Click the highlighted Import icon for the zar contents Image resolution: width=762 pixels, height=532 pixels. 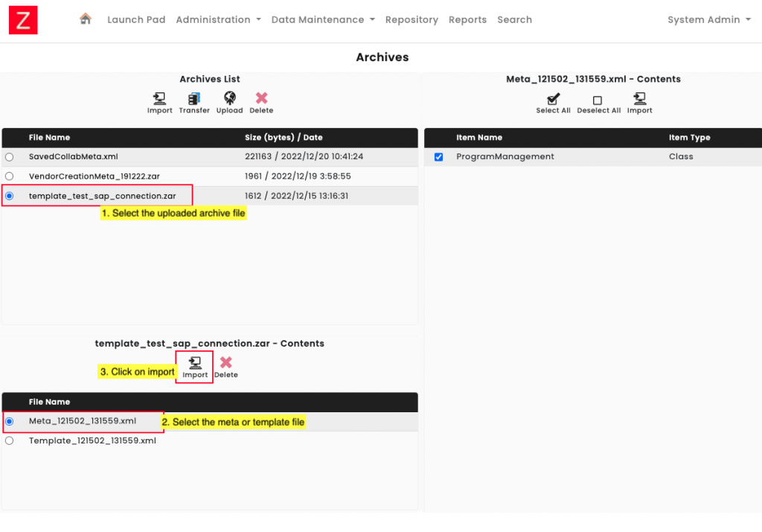tap(193, 365)
